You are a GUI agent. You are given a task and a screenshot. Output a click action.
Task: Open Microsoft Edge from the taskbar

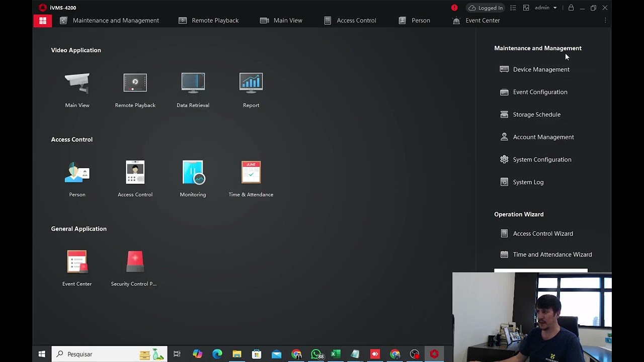pos(217,354)
